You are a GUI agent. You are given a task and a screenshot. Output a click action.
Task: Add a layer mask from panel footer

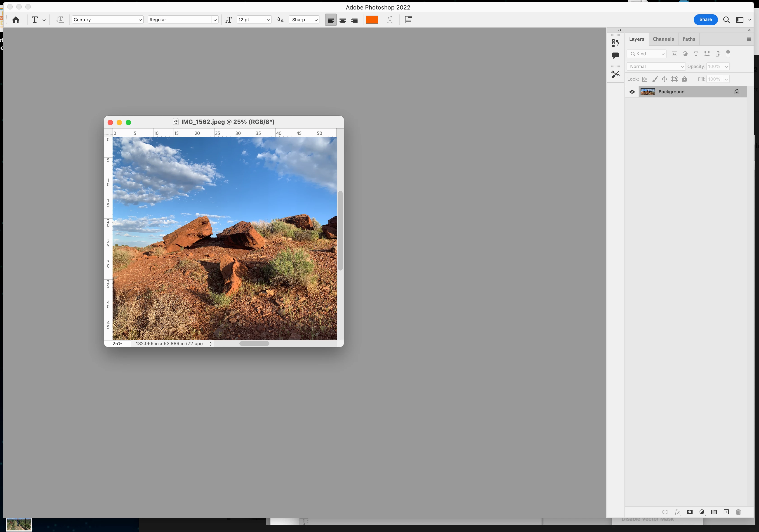[690, 512]
